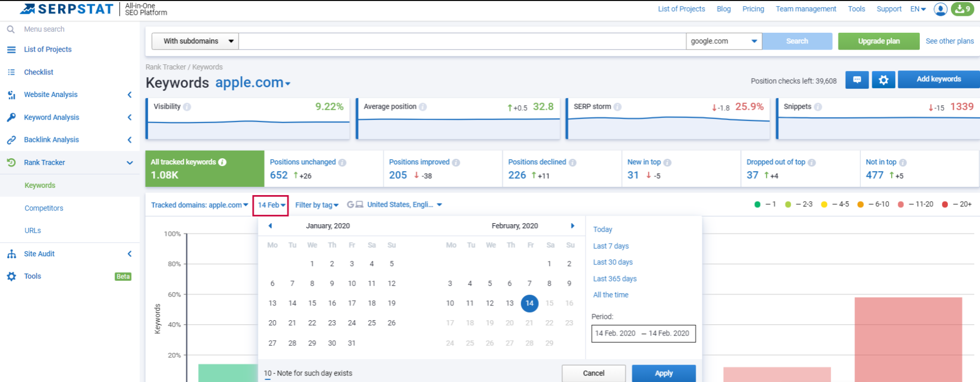Screen dimensions: 980x382
Task: Go to next month in calendar
Action: coord(573,226)
